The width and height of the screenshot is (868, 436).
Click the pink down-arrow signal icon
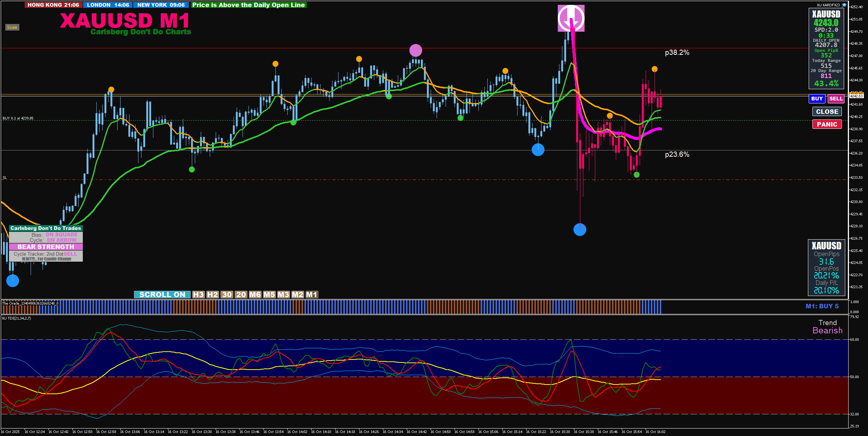[571, 18]
